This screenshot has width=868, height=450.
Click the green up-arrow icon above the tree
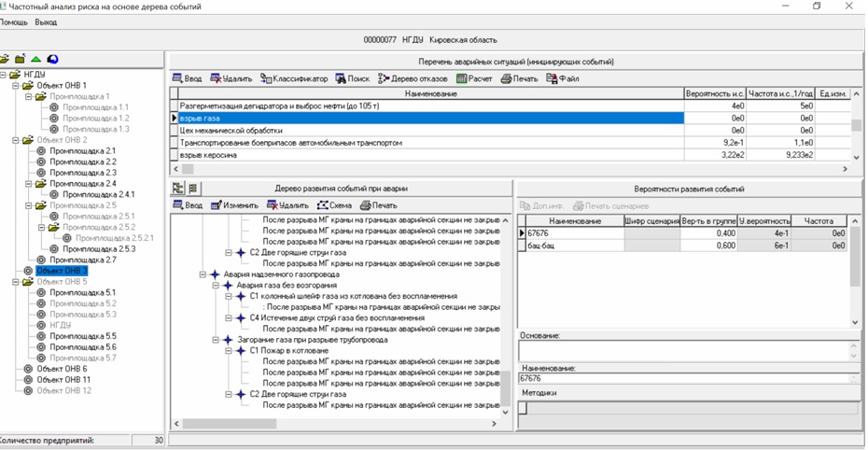click(x=35, y=59)
